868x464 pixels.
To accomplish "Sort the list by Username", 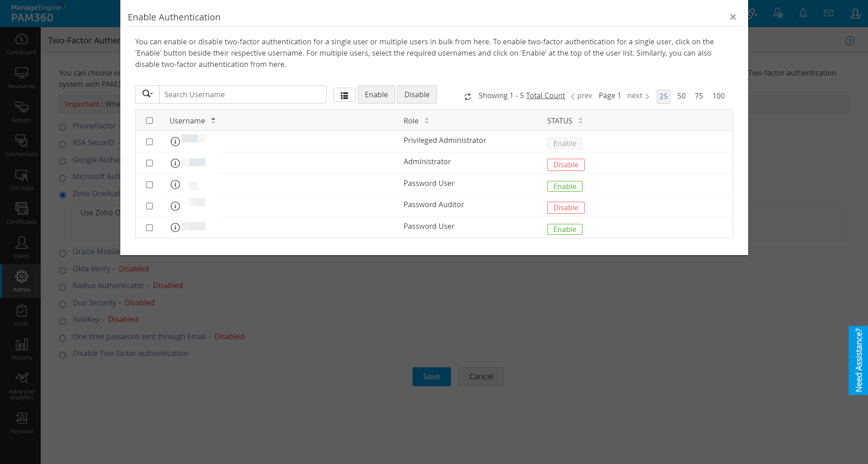I will click(213, 121).
